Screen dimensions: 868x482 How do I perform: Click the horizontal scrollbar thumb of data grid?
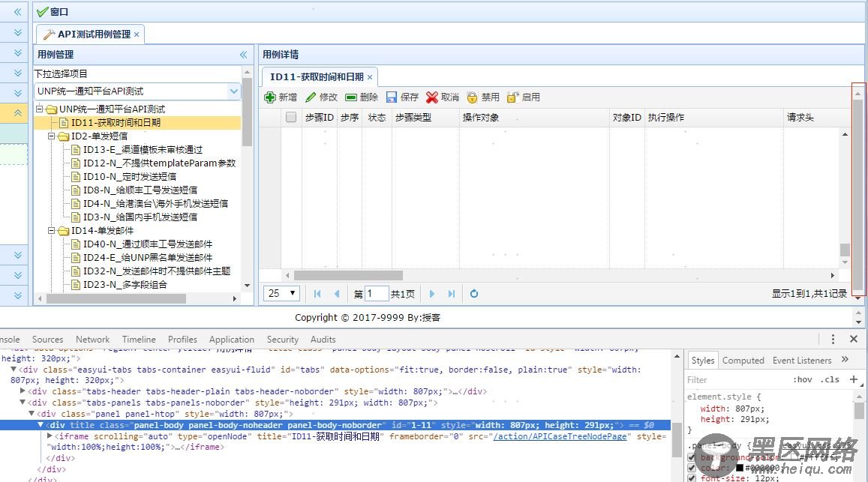coord(348,275)
